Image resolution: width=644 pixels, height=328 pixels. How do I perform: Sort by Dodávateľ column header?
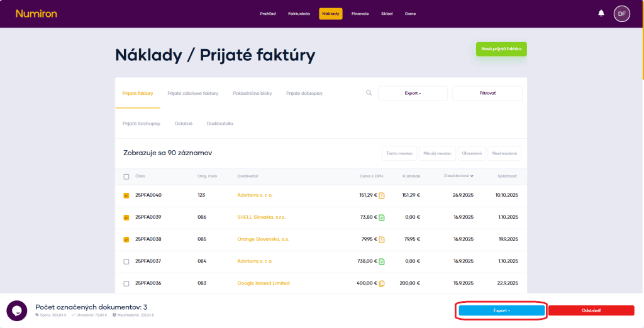coord(248,177)
